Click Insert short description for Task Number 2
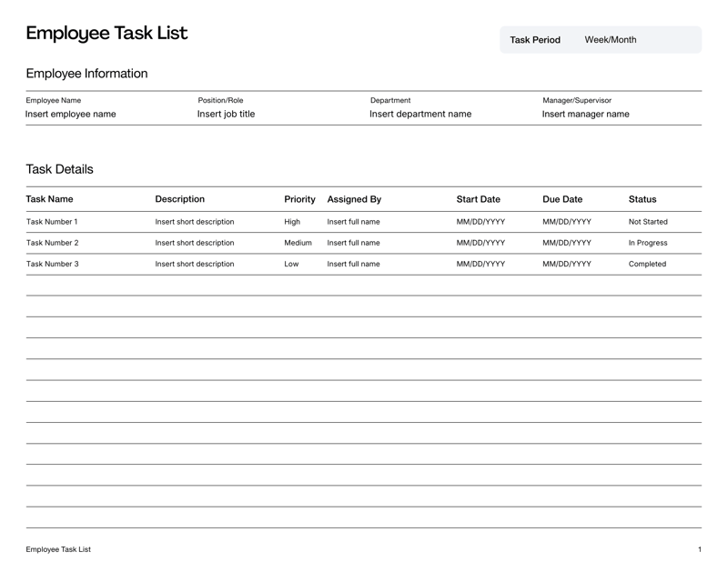Viewport: 728px width, 562px height. tap(195, 243)
